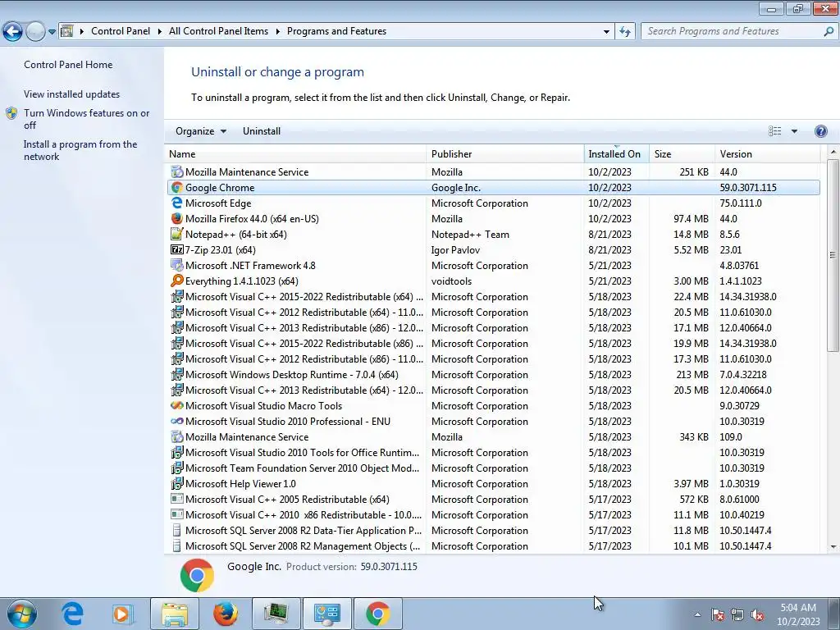This screenshot has width=840, height=630.
Task: Click the scrollbar up arrow
Action: [x=833, y=152]
